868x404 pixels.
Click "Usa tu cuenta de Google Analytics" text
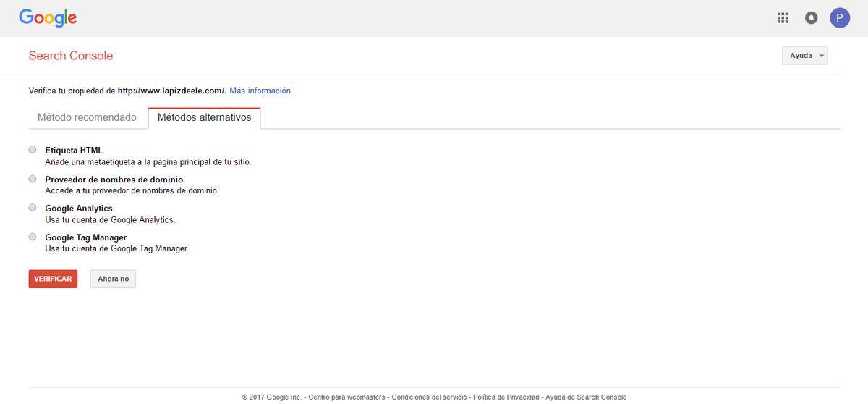coord(110,220)
